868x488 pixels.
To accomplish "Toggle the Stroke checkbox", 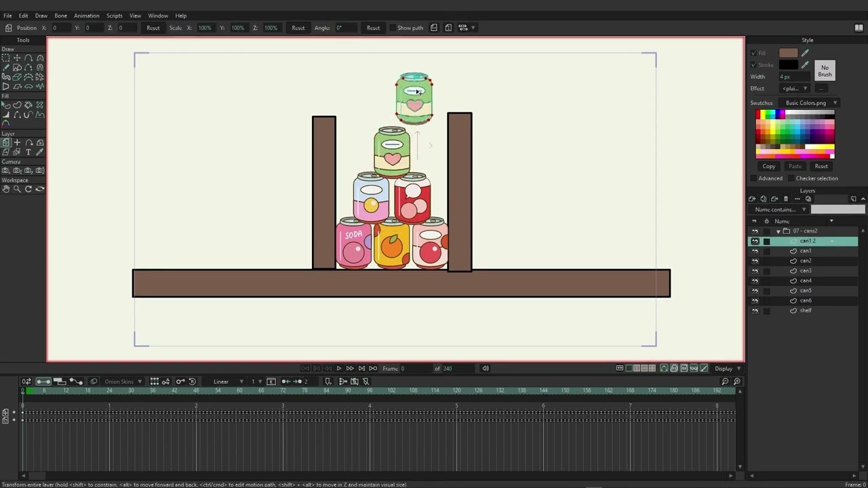I will click(753, 65).
